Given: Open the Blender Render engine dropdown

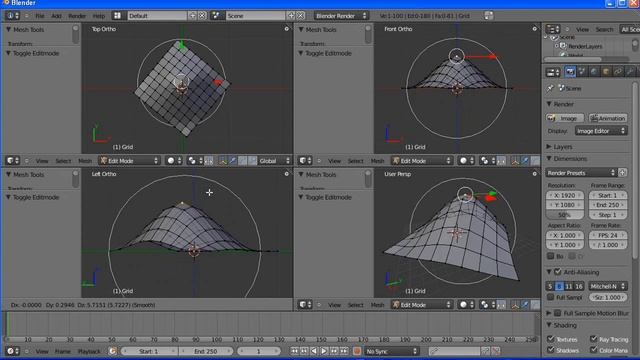Looking at the screenshot, I should (341, 16).
